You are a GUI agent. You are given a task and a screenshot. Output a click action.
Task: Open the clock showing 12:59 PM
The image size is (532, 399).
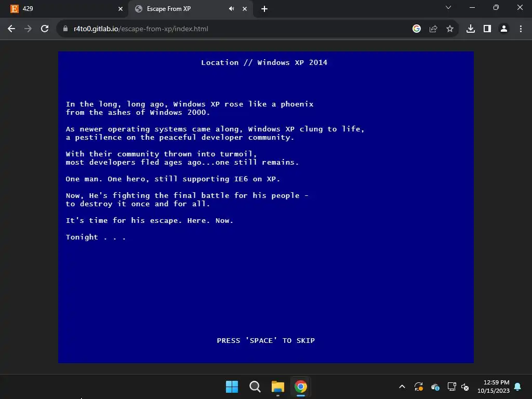(494, 387)
